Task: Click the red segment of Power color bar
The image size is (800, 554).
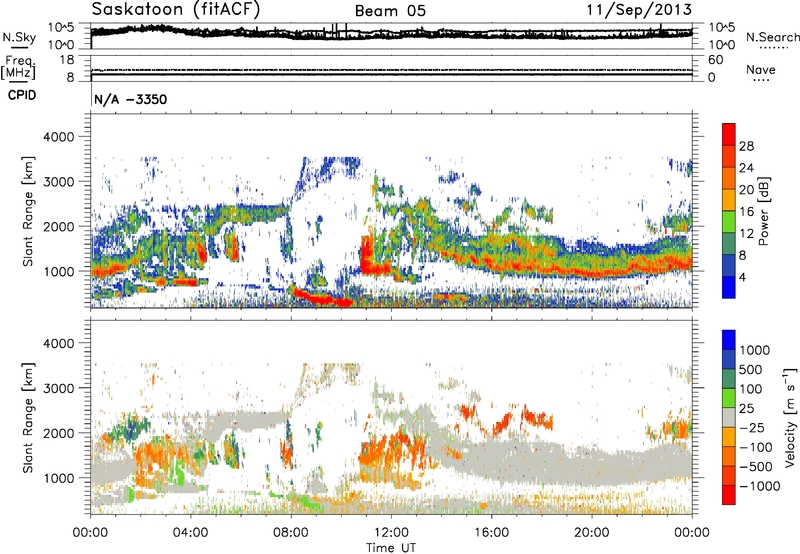Action: (x=729, y=134)
